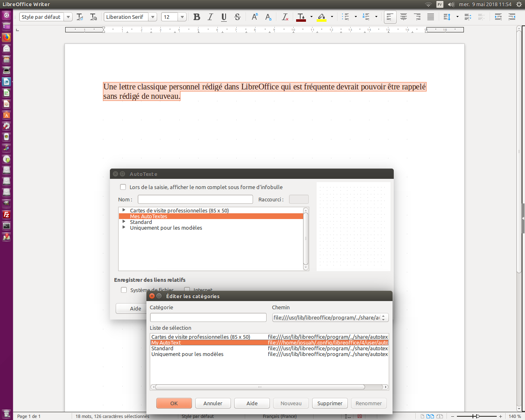
Task: Check the 'Système de fichier' checkbox
Action: [x=124, y=290]
